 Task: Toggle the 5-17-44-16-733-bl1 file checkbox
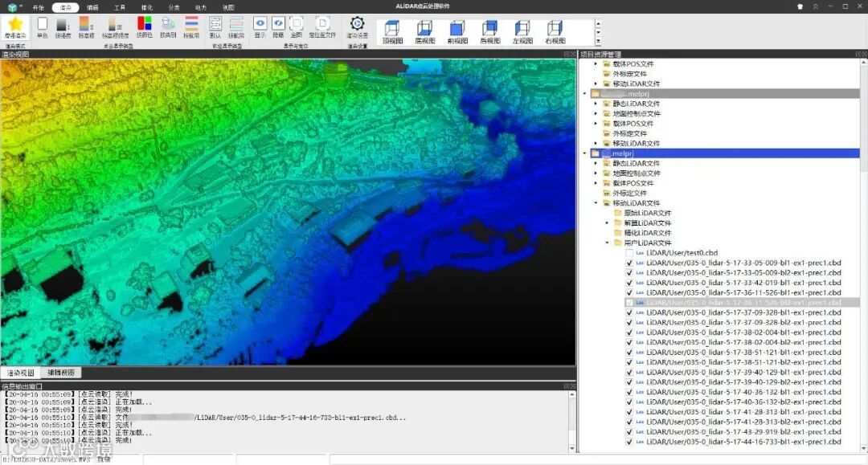(x=630, y=442)
